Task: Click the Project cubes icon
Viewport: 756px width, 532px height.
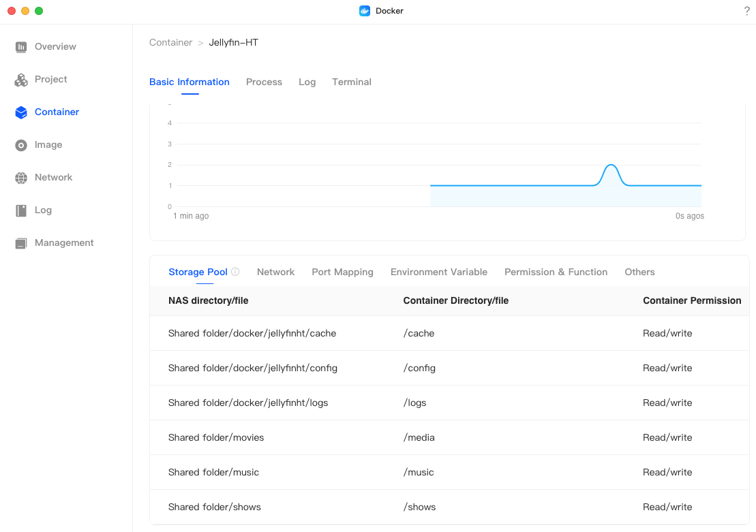Action: pyautogui.click(x=21, y=80)
